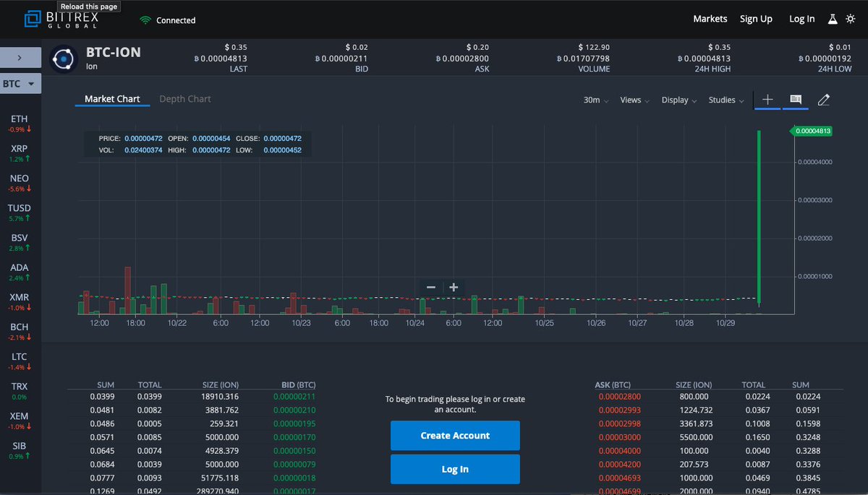Toggle the light theme sun icon
The width and height of the screenshot is (868, 495).
[x=850, y=19]
